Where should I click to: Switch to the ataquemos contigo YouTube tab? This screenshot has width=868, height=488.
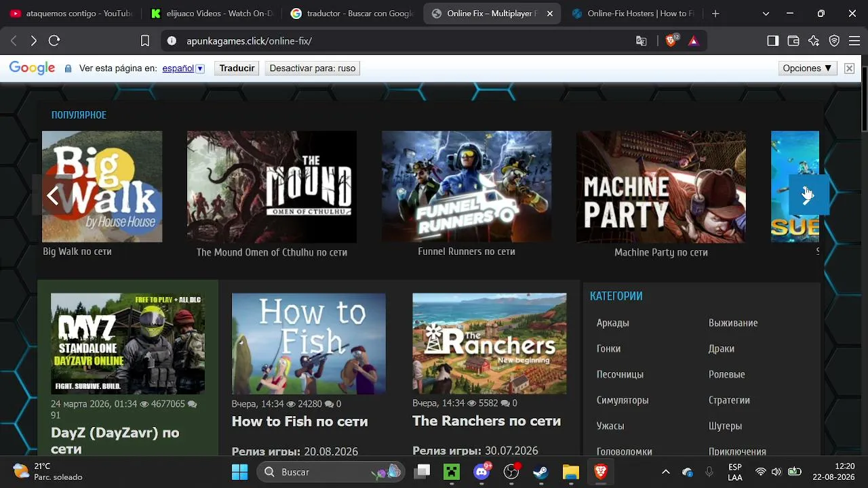click(71, 14)
